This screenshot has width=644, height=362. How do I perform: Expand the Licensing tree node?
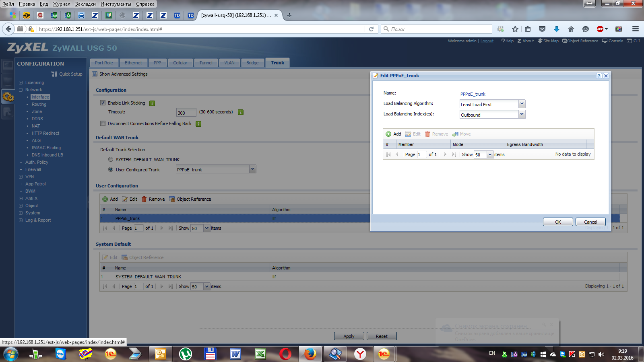(21, 82)
